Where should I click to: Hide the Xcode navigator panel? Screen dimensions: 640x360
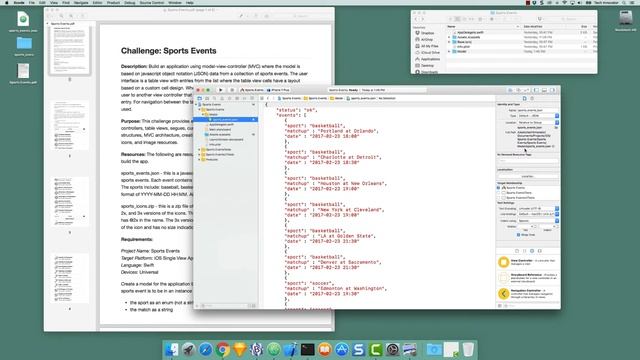(x=536, y=90)
